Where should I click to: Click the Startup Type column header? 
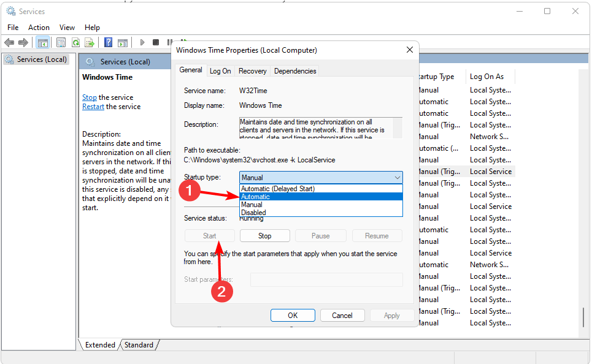pos(437,77)
